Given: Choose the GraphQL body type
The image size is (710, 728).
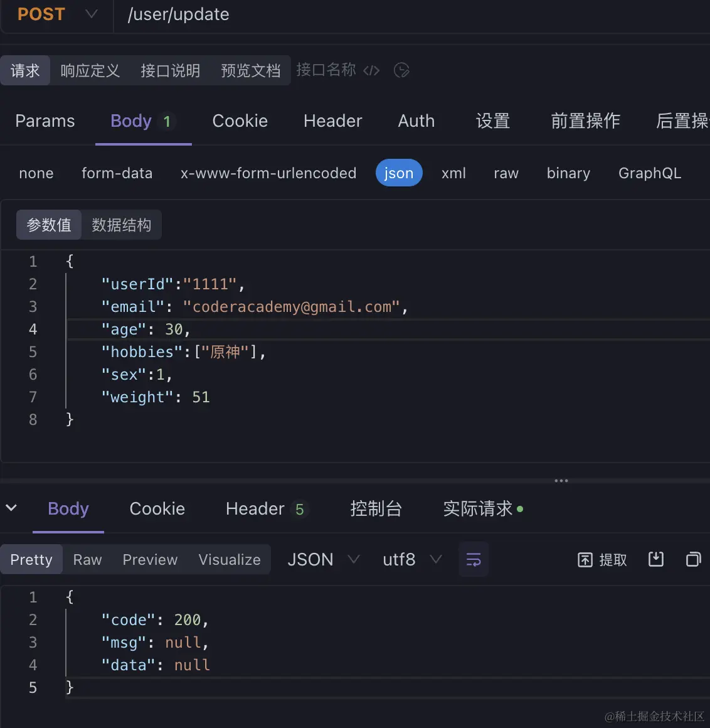Looking at the screenshot, I should tap(650, 173).
